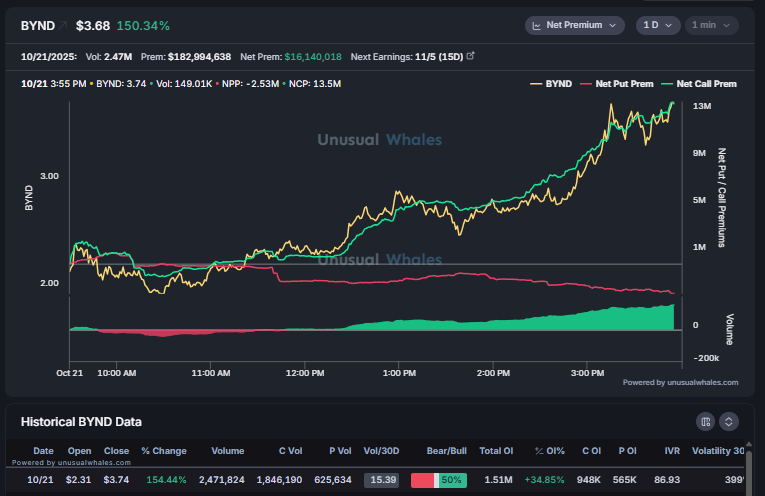The width and height of the screenshot is (765, 496).
Task: Click the Vol/30D value 15.39 badge
Action: coord(380,480)
